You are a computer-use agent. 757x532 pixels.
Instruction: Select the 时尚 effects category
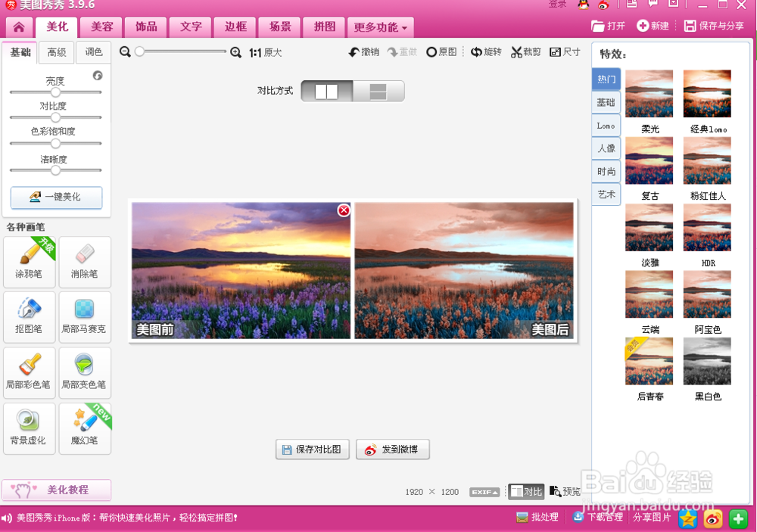pos(606,171)
